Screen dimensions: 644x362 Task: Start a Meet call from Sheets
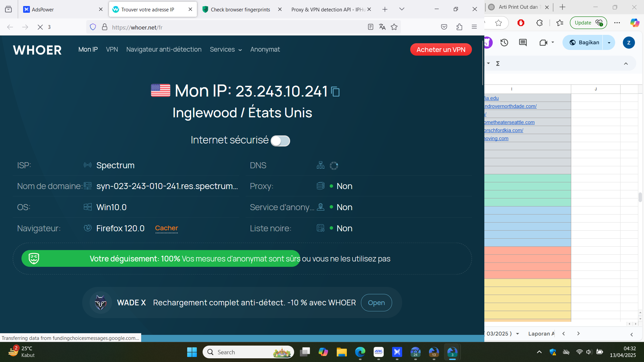pyautogui.click(x=543, y=43)
